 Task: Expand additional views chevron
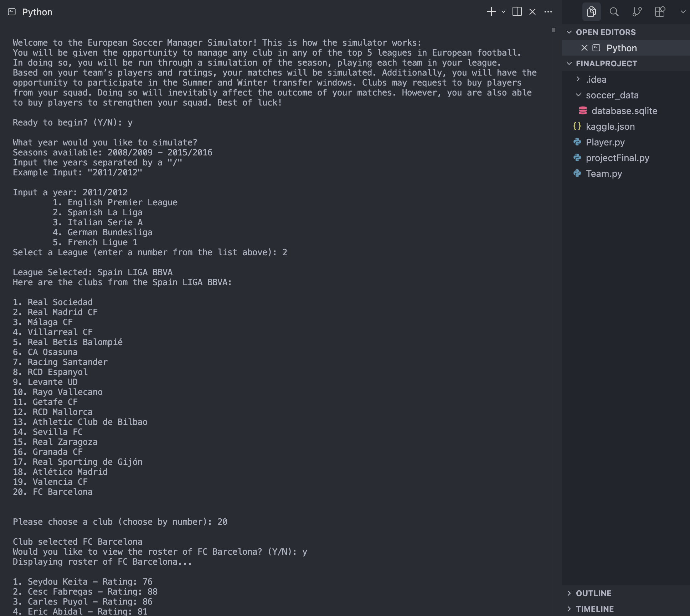click(683, 12)
